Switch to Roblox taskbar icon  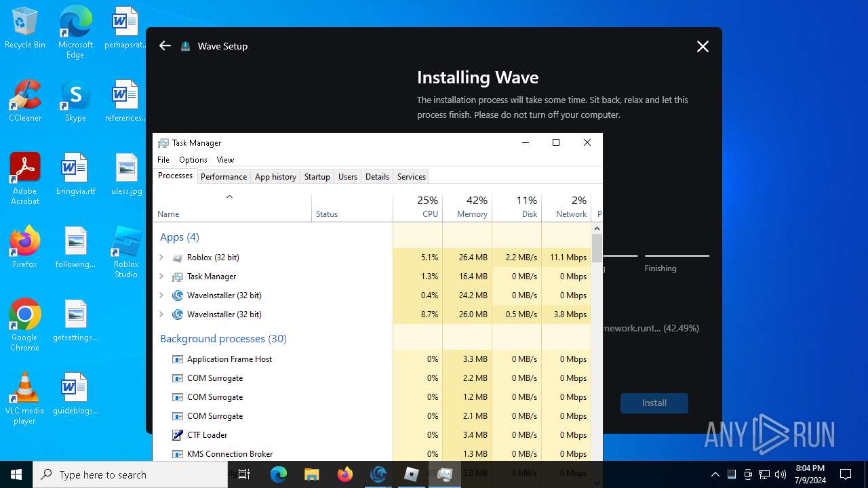pos(412,474)
